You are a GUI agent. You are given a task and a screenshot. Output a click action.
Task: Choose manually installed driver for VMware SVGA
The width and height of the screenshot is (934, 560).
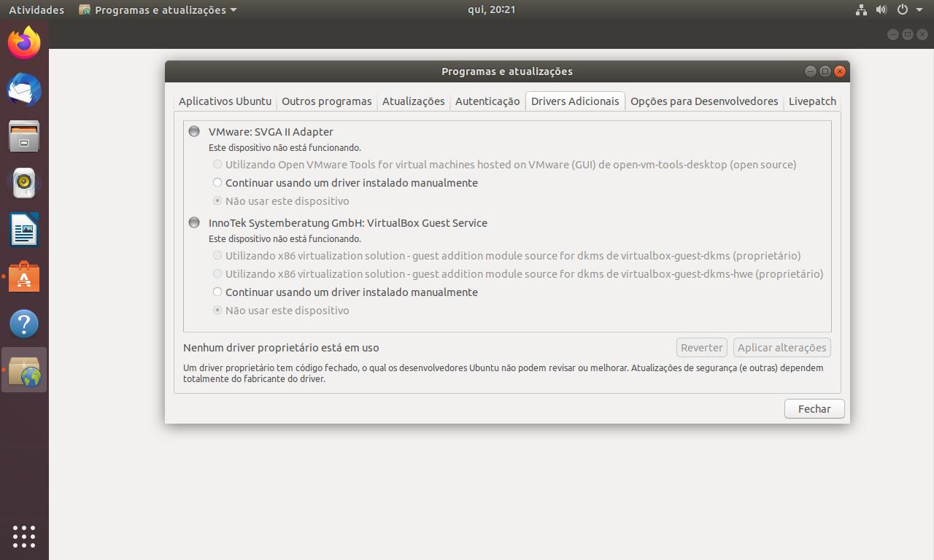point(217,182)
